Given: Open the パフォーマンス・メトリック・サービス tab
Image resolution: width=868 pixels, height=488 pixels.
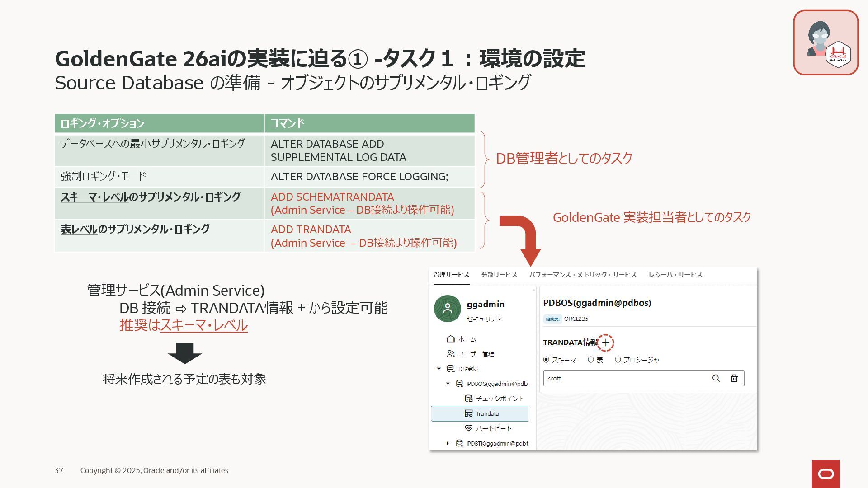Looking at the screenshot, I should pyautogui.click(x=583, y=275).
